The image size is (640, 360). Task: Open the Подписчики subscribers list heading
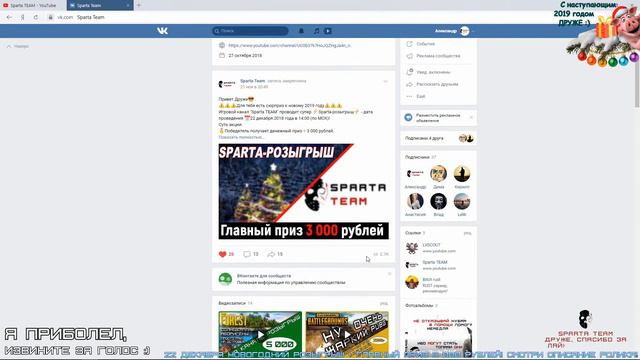coord(417,157)
